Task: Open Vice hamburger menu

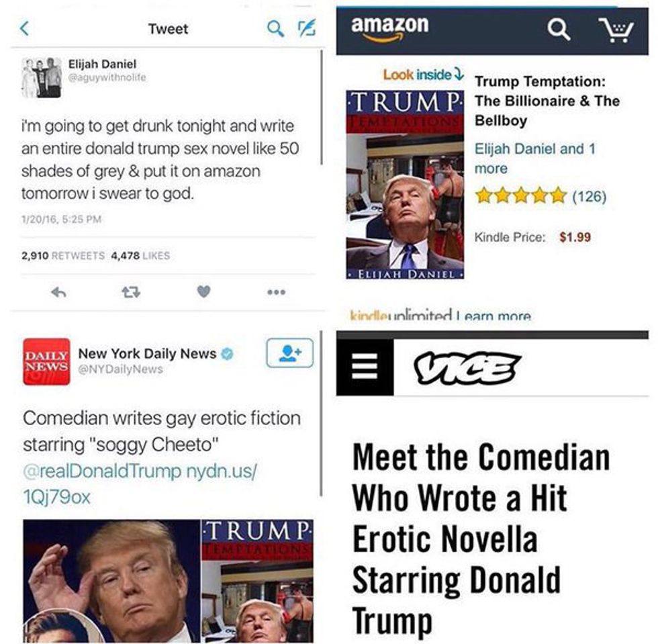Action: [364, 366]
